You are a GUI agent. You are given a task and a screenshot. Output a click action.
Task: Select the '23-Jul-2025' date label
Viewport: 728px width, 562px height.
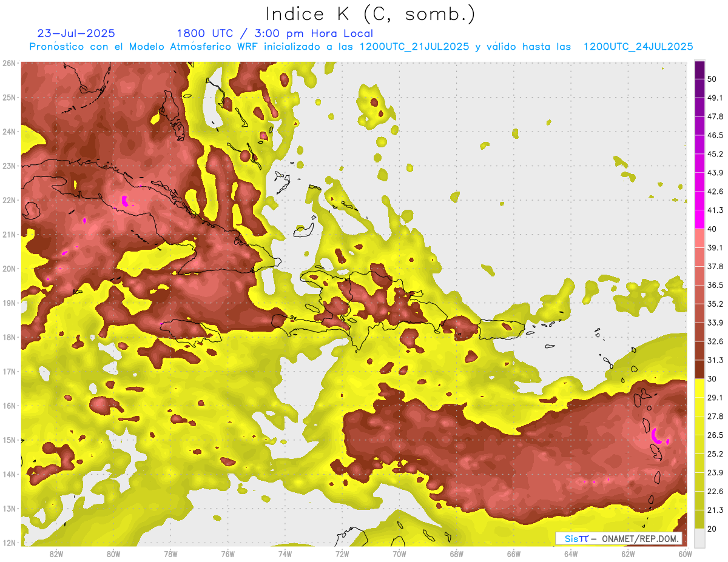[76, 33]
